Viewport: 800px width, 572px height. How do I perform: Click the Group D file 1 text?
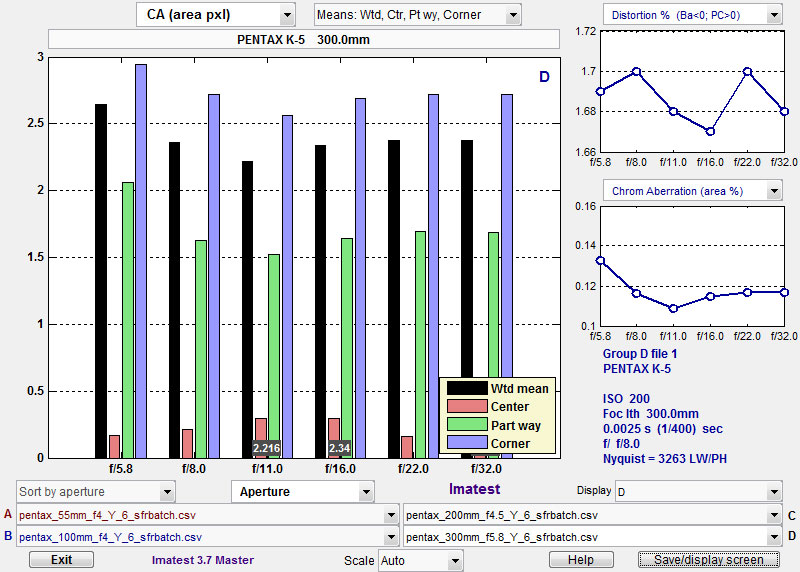640,354
